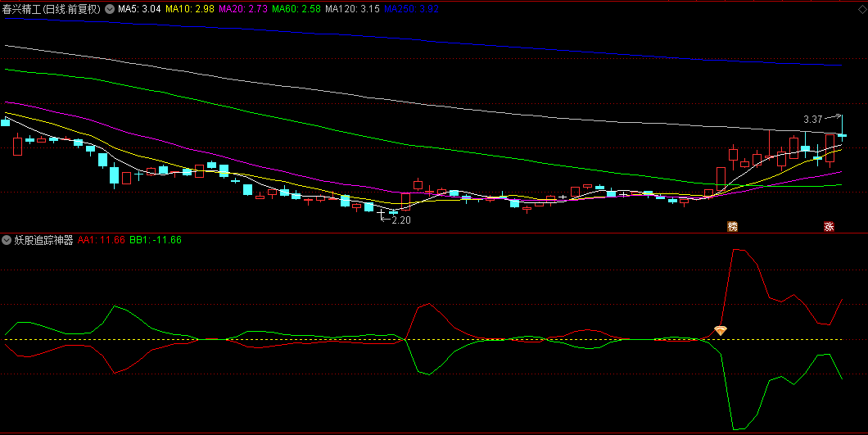The height and width of the screenshot is (435, 868).
Task: Expand the main chart indicator dropdown arrow
Action: pyautogui.click(x=110, y=9)
